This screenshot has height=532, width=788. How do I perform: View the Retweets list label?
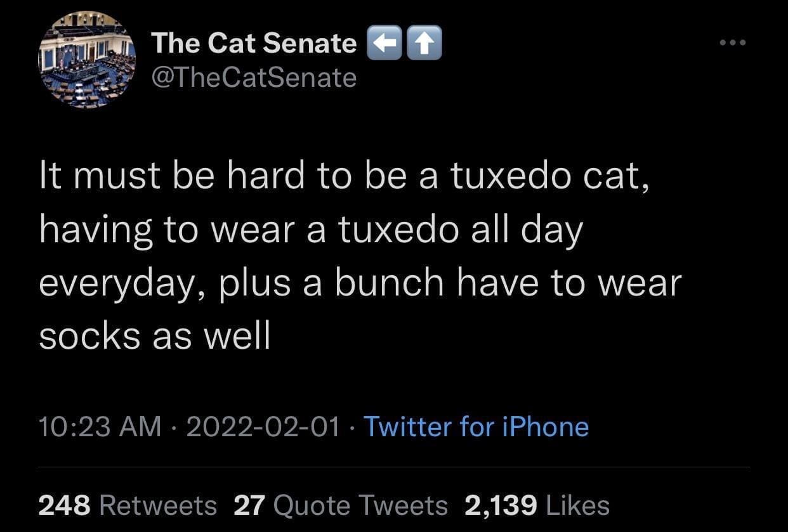158,505
